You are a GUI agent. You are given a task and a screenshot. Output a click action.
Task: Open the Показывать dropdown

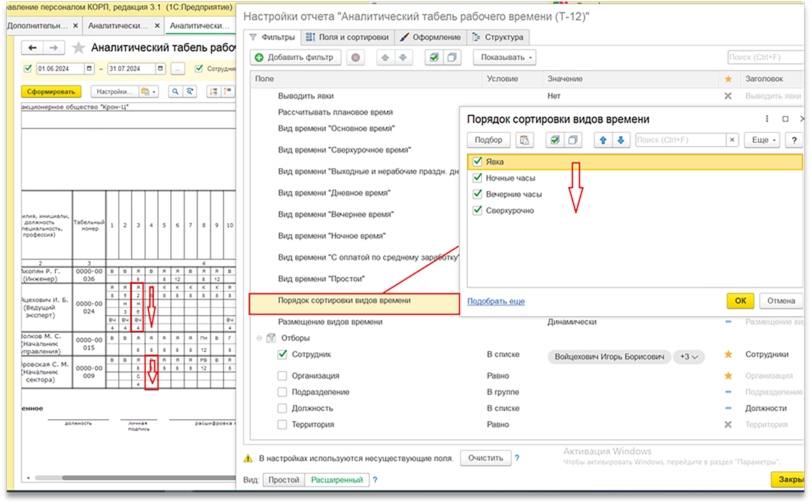(505, 58)
